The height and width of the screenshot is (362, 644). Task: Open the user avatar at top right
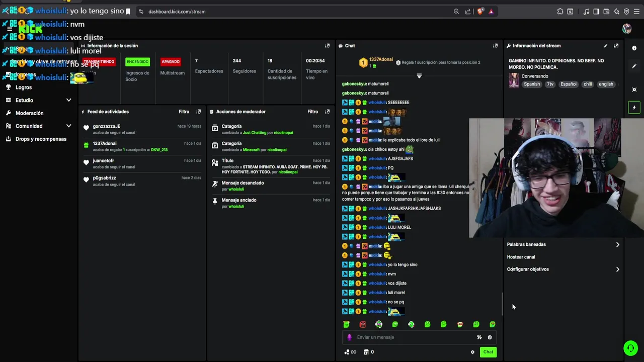pos(627,29)
